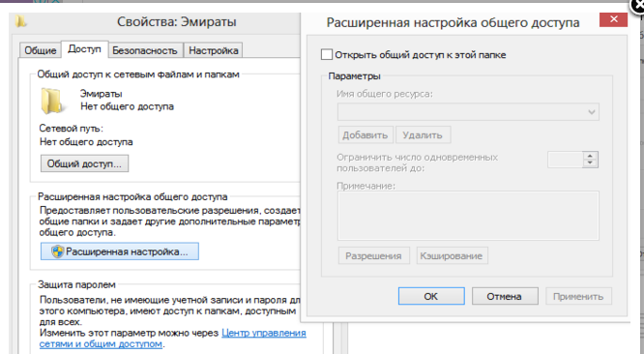Image resolution: width=644 pixels, height=354 pixels.
Task: Click the large Эмираты folder icon
Action: coord(52,101)
